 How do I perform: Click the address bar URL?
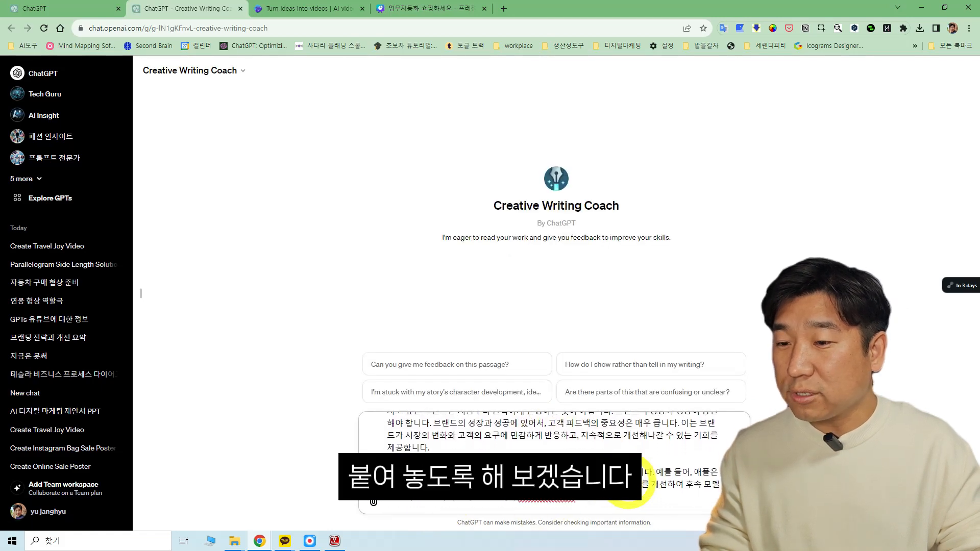(x=178, y=28)
